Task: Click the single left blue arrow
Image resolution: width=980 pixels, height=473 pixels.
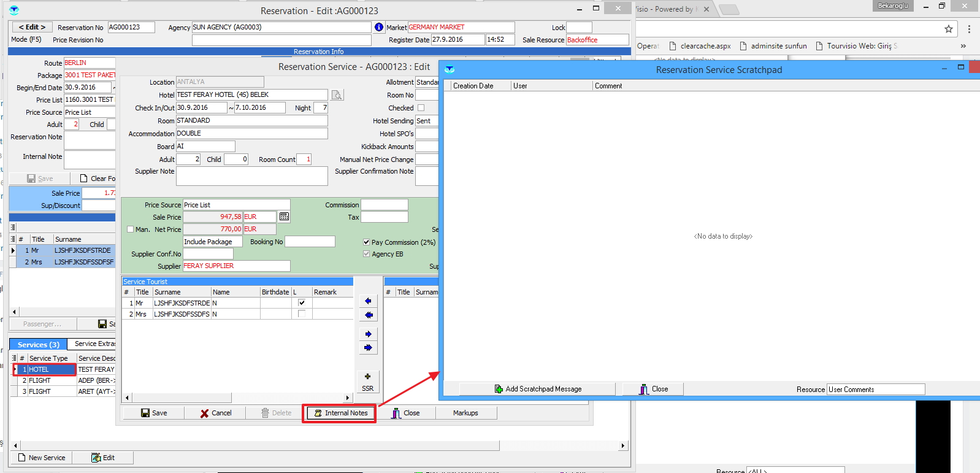Action: click(x=368, y=301)
